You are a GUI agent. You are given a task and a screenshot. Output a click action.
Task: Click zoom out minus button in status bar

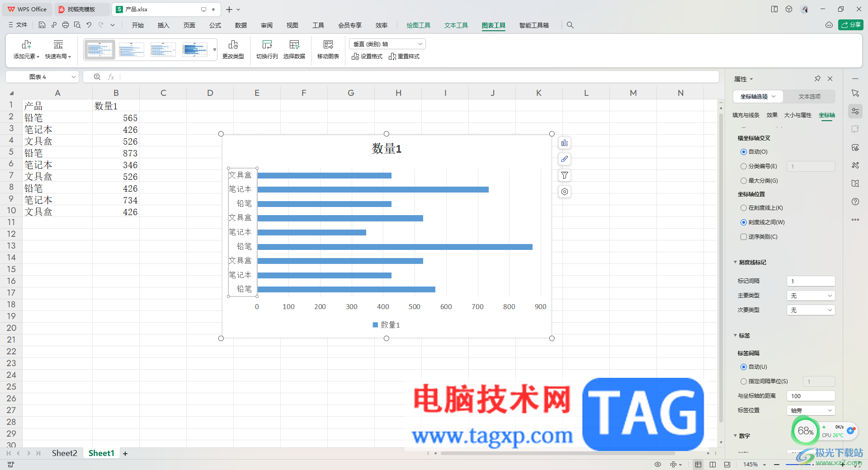pyautogui.click(x=776, y=465)
